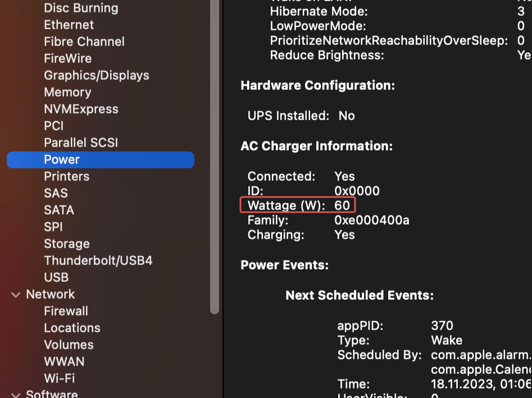Open the SATA entry
The height and width of the screenshot is (398, 532).
(59, 210)
